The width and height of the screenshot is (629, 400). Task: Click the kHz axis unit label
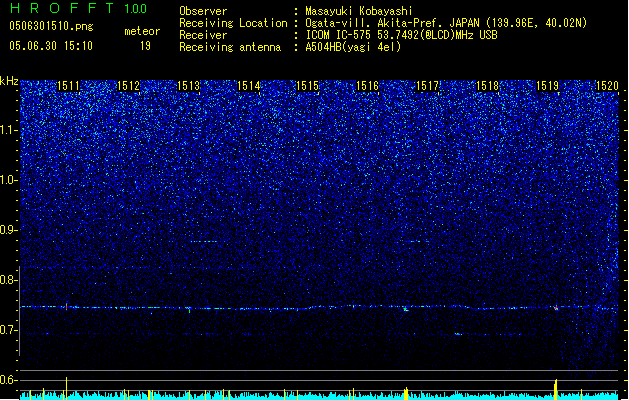click(x=9, y=81)
